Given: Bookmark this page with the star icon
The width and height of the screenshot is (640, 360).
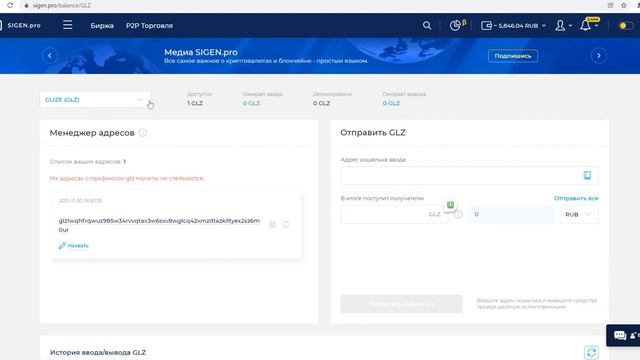Looking at the screenshot, I should click(624, 5).
